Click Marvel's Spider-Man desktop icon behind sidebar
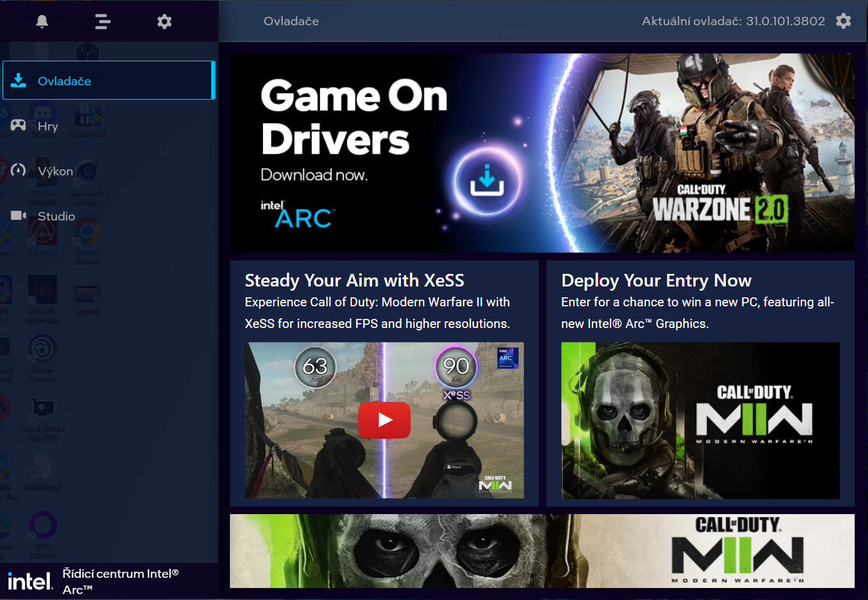Screen dimensions: 868x600 pos(43,299)
